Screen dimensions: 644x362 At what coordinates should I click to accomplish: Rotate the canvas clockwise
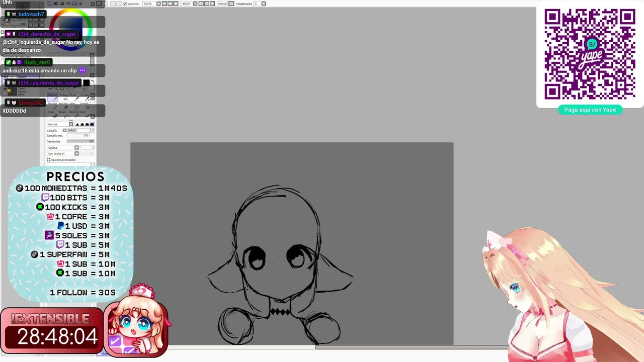(x=207, y=4)
